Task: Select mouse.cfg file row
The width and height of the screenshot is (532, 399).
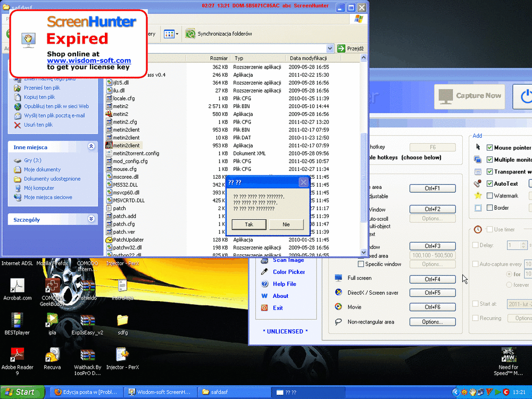Action: pyautogui.click(x=217, y=169)
